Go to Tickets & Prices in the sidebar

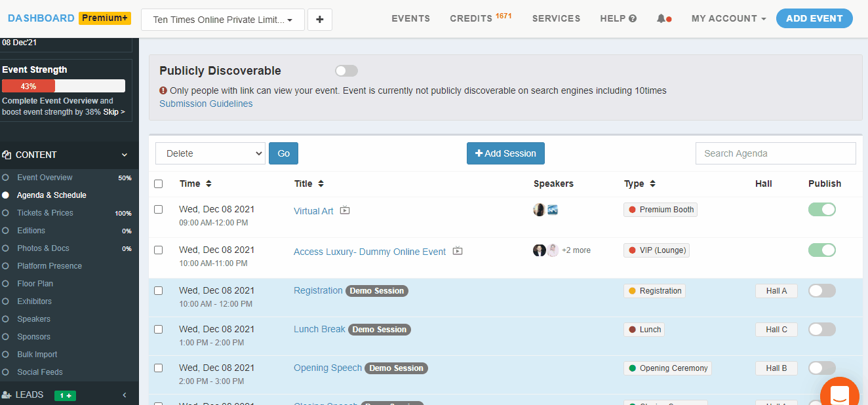point(45,213)
